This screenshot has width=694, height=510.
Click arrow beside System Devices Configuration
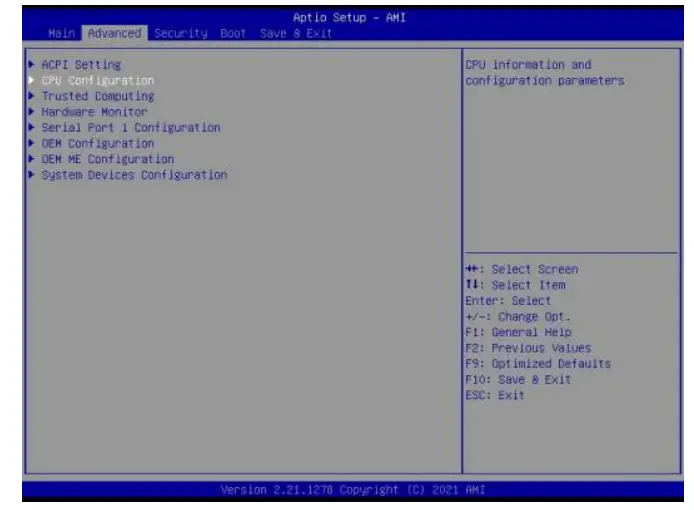[x=31, y=174]
